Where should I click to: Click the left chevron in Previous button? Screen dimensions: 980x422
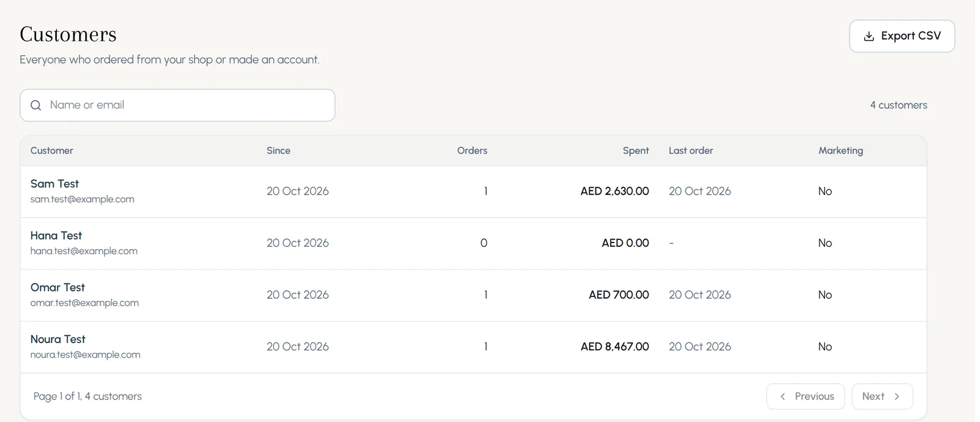783,396
